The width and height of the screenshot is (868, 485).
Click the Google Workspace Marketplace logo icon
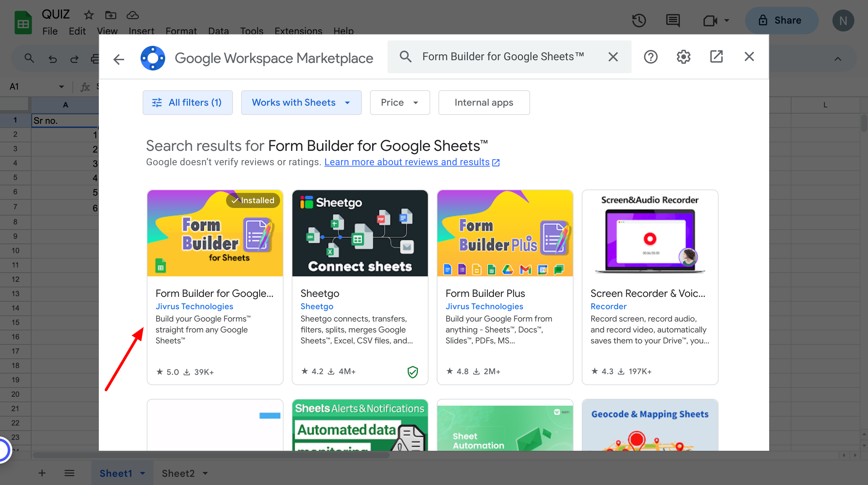point(153,57)
